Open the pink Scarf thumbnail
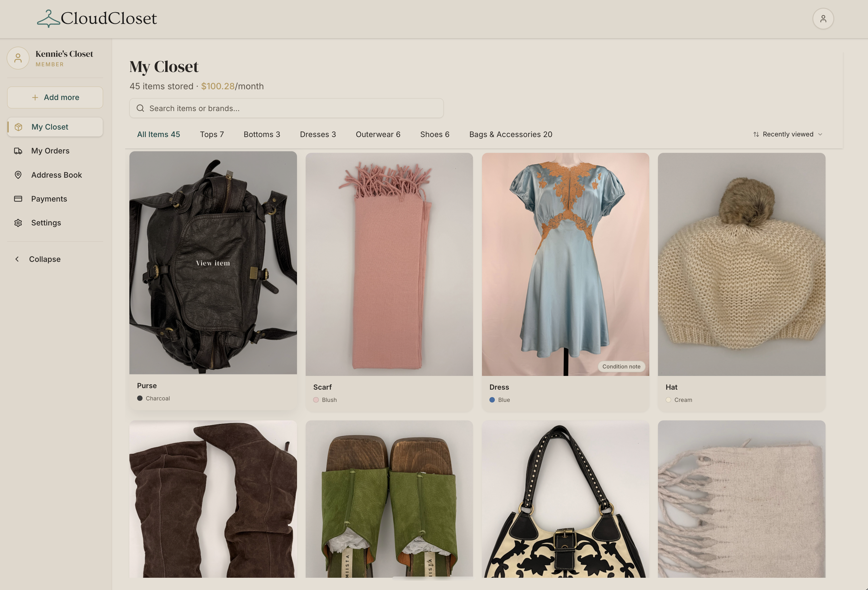Image resolution: width=868 pixels, height=590 pixels. pyautogui.click(x=389, y=264)
